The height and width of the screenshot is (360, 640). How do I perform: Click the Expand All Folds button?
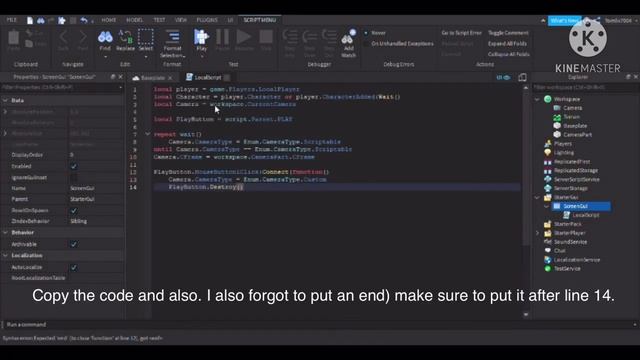point(507,43)
